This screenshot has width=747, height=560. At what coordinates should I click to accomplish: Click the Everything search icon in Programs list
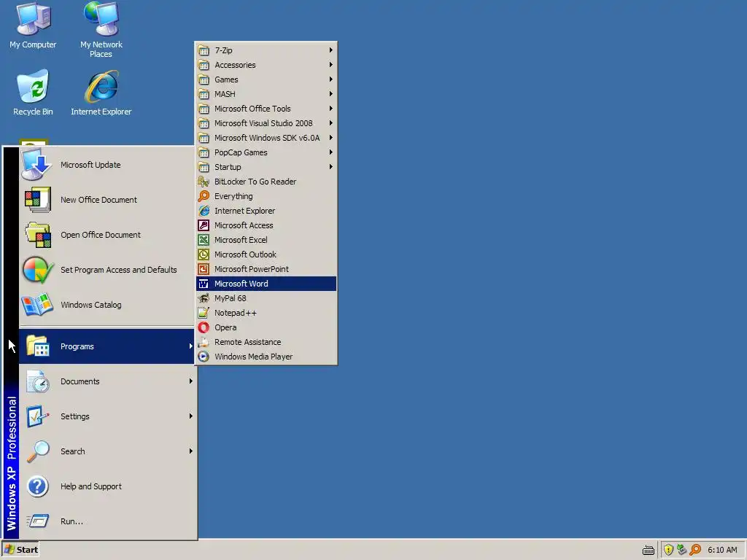(x=204, y=196)
